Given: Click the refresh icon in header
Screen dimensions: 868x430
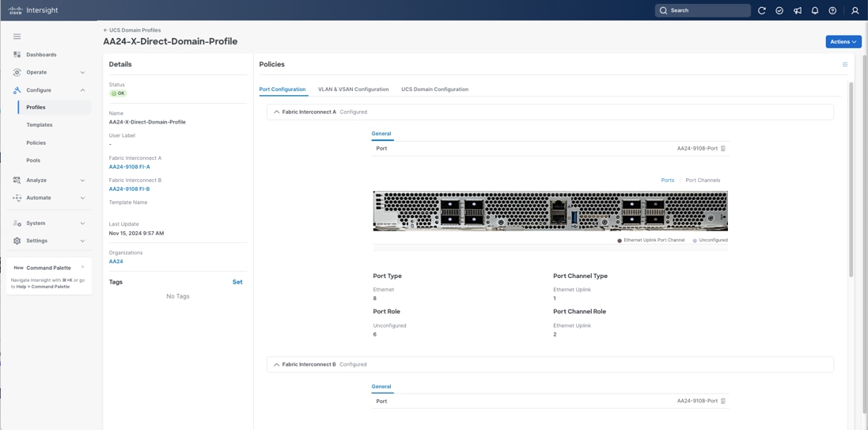Looking at the screenshot, I should [762, 10].
